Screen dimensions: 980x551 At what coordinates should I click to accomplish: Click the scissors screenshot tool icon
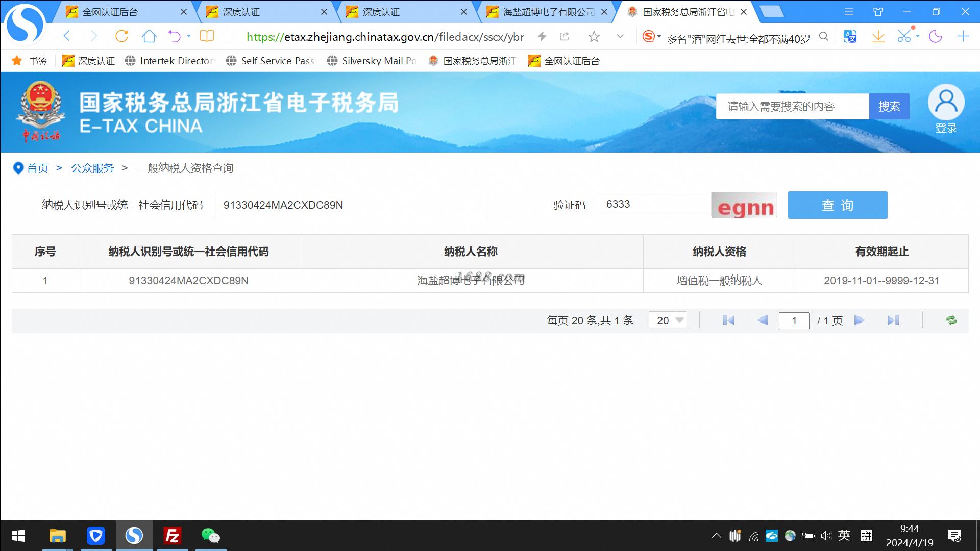click(904, 36)
